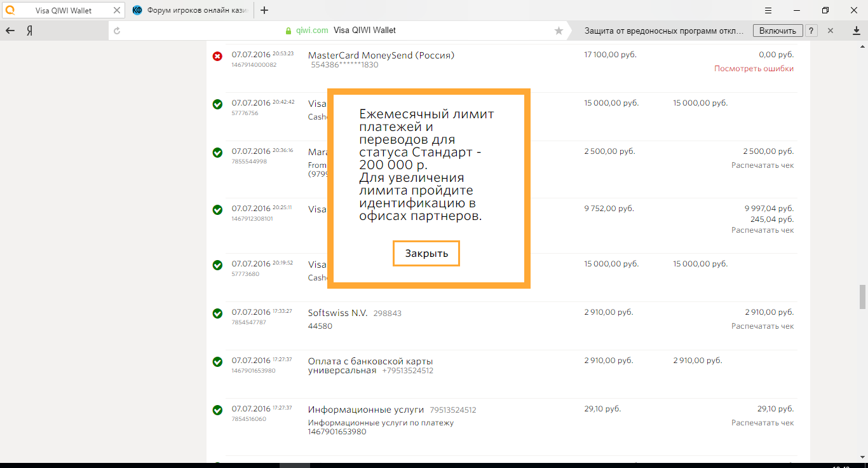The image size is (868, 468).
Task: Click the MasterCard MoneySend (Россия) title
Action: [381, 55]
